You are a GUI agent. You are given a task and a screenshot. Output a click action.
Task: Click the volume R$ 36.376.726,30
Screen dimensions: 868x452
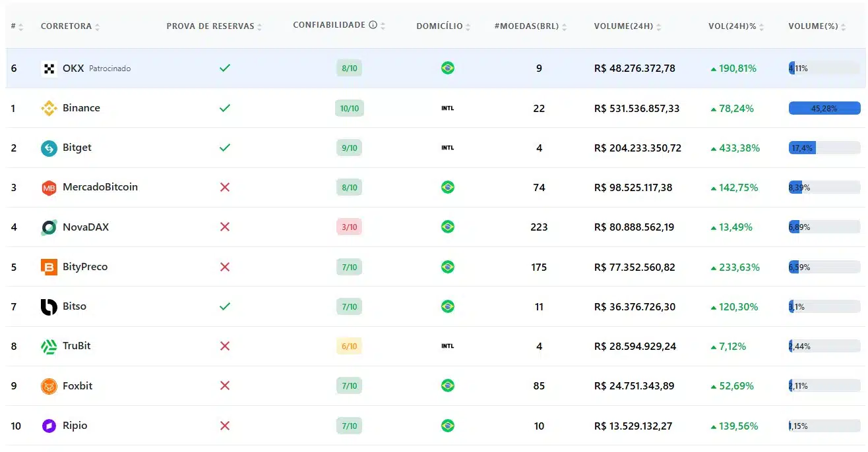point(635,307)
